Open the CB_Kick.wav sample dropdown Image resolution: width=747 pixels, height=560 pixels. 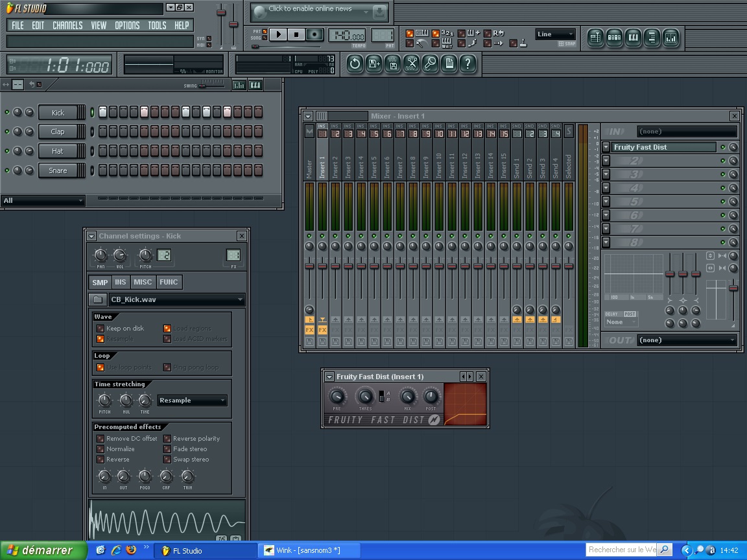(177, 299)
